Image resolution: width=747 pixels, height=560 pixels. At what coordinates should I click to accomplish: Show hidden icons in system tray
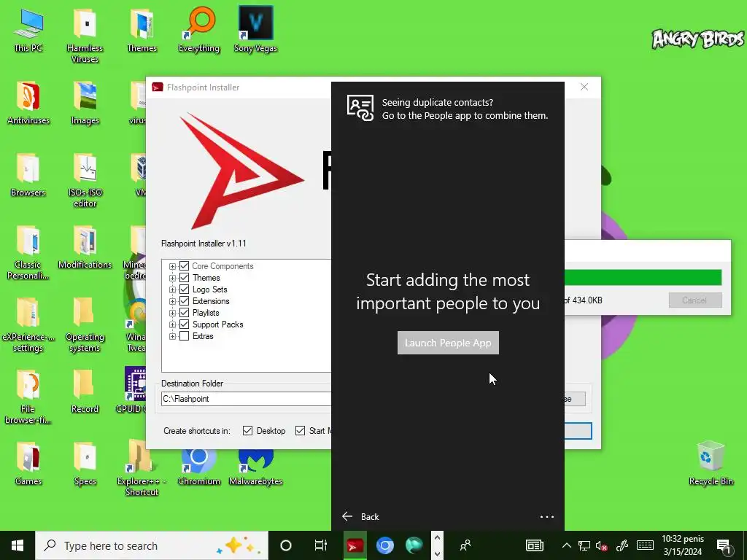coord(566,545)
